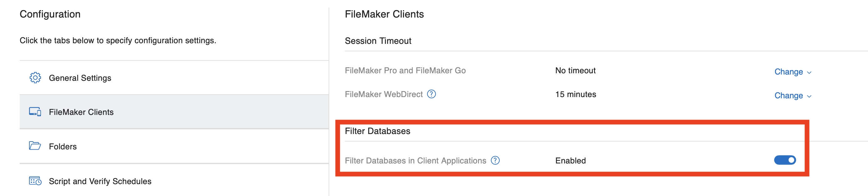Image resolution: width=868 pixels, height=196 pixels.
Task: Open help icon next to FileMaker WebDirect
Action: point(431,94)
